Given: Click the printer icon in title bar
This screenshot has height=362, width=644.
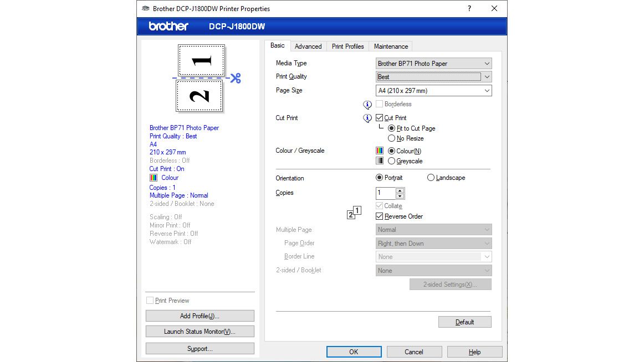Looking at the screenshot, I should tap(145, 9).
